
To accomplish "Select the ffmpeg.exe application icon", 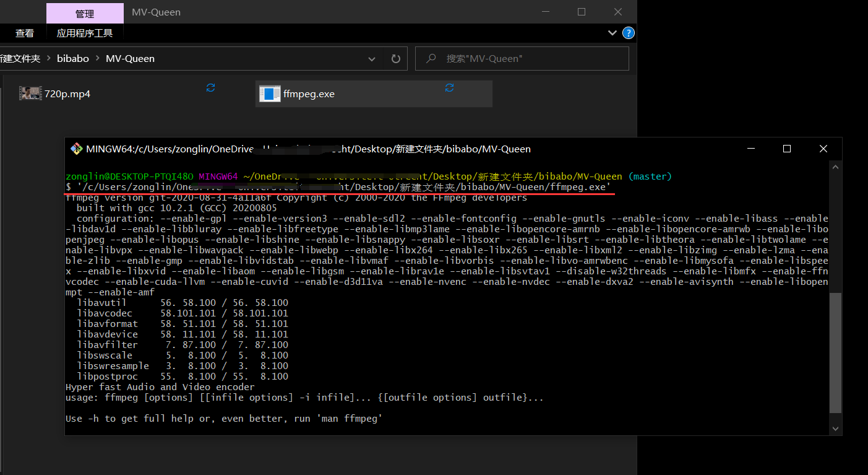I will (270, 94).
